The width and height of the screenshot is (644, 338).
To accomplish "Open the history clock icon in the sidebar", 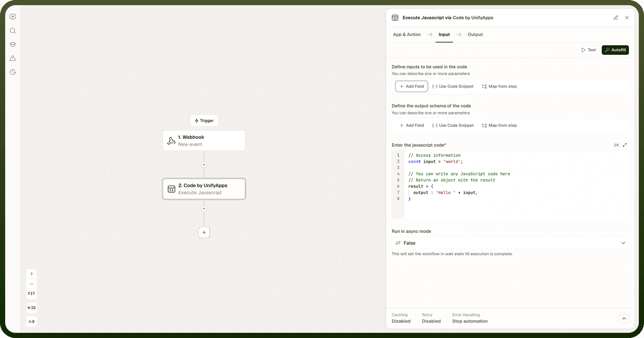I will 13,72.
